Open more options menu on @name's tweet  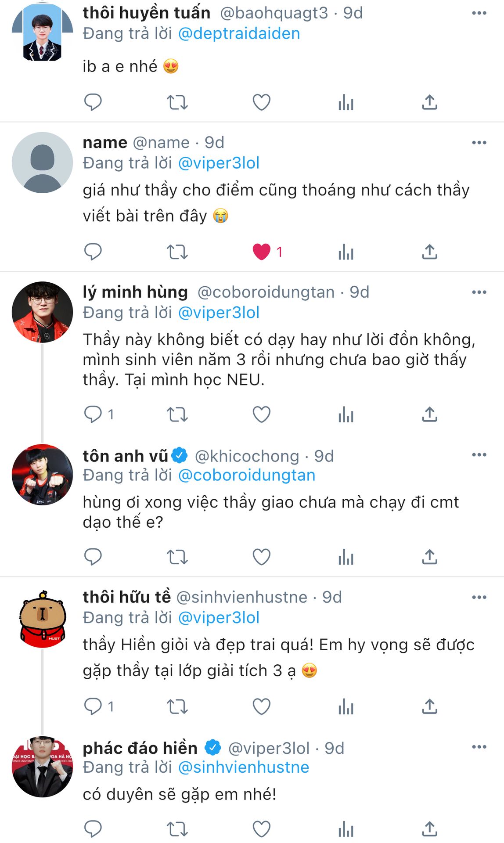pyautogui.click(x=479, y=143)
